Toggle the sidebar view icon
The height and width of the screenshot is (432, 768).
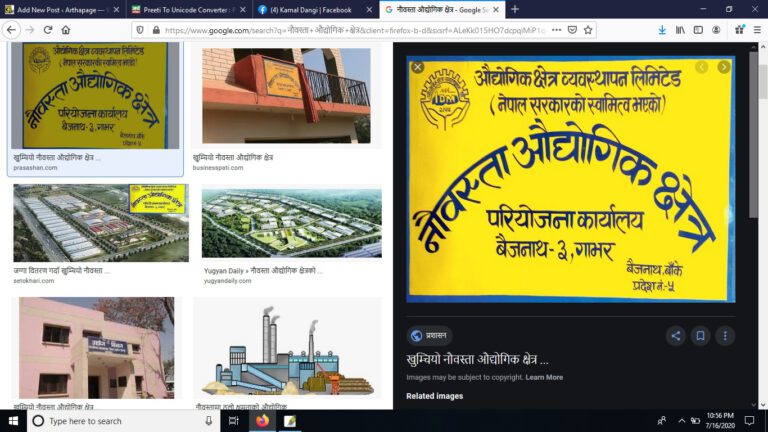pos(698,30)
